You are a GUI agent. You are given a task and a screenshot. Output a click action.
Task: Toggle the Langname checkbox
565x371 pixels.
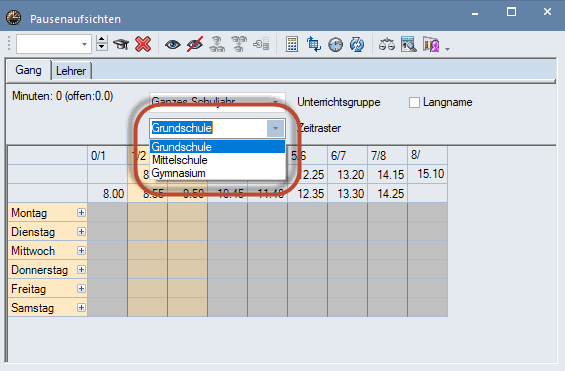[414, 102]
